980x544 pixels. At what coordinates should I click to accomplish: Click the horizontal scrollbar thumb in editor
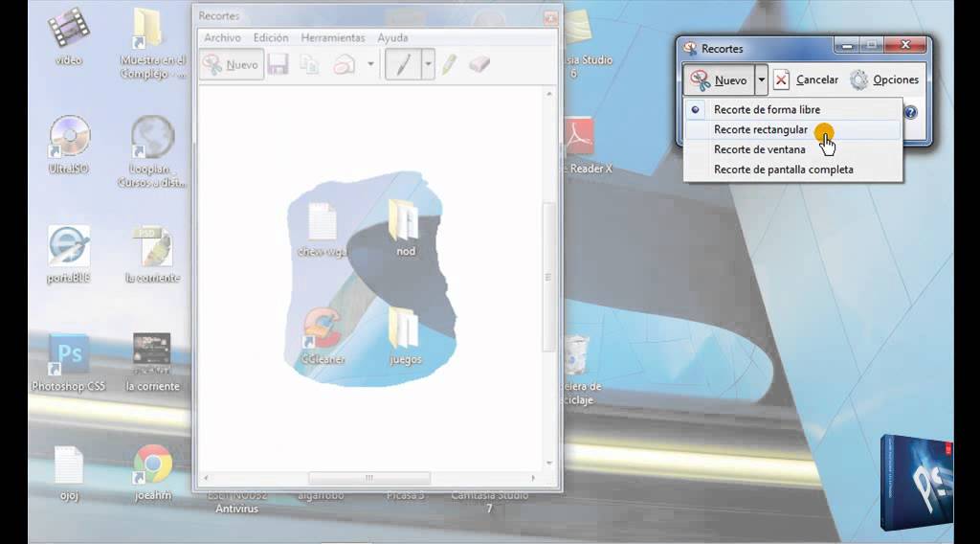[x=369, y=478]
